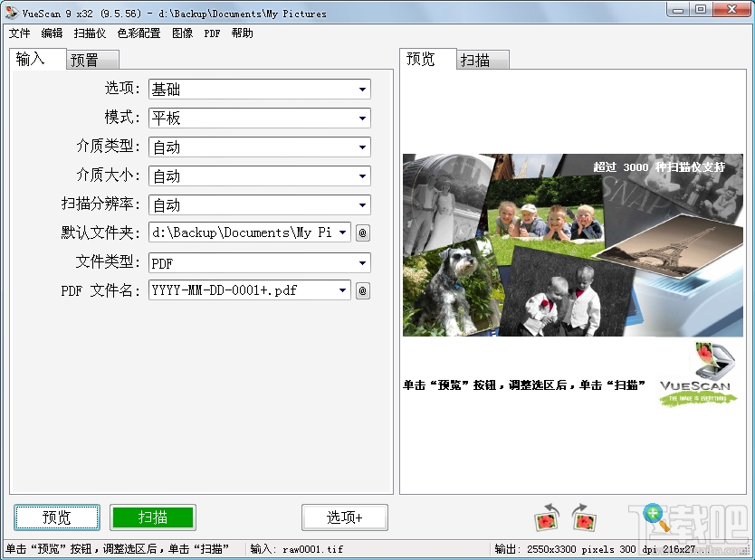
Task: Open the 文件 menu
Action: [x=20, y=33]
